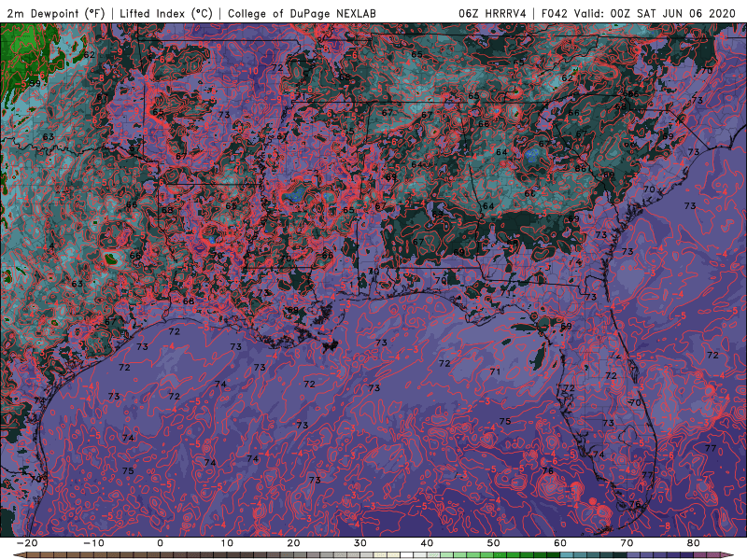The width and height of the screenshot is (747, 560).
Task: Click the "10" tick label on the color scale
Action: 227,543
